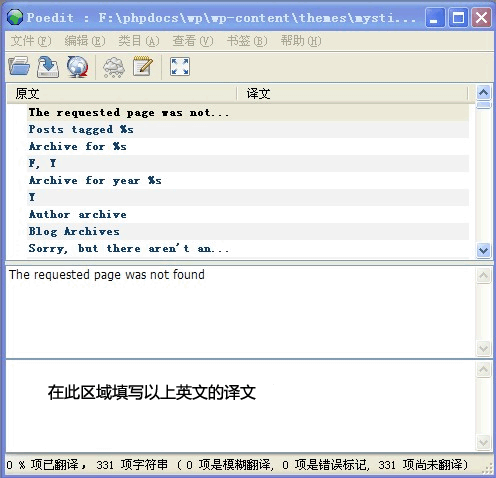Click the globe update-from-sources icon
Viewport: 496px width, 478px height.
click(x=77, y=66)
